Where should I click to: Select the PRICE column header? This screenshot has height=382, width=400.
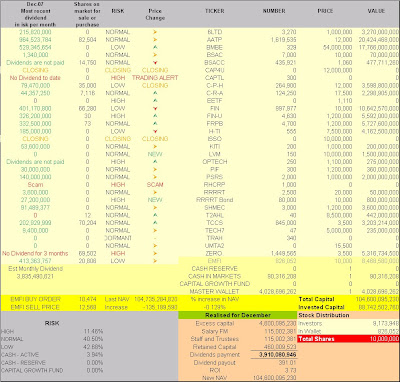[325, 11]
